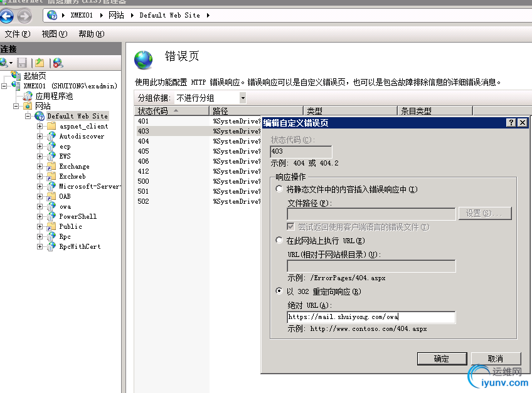Select the 以 302 重定向响应 radio button
The image size is (532, 393).
pos(278,290)
